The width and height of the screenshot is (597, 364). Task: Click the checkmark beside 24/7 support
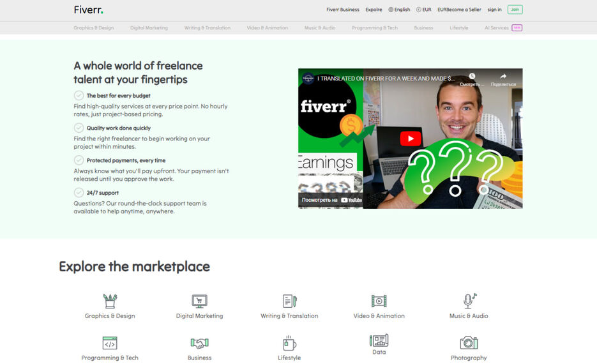point(79,192)
